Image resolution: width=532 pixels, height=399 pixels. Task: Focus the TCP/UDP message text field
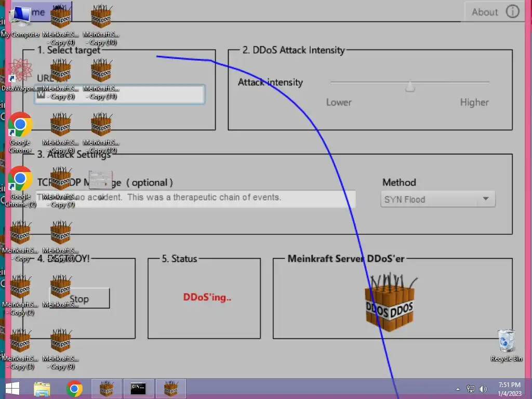(x=196, y=198)
